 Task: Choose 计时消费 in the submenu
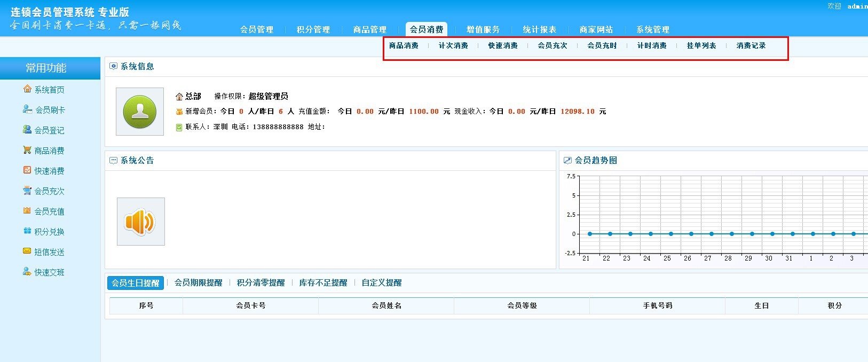[652, 45]
